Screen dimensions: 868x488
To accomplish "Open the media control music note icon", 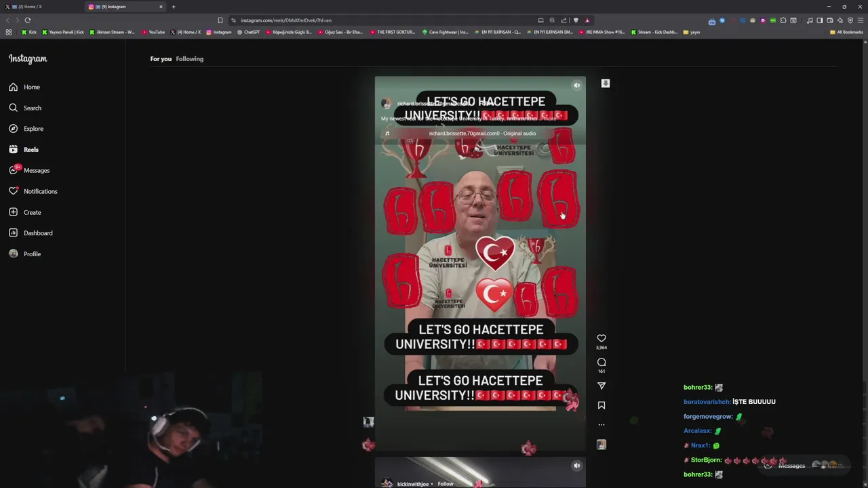I will (x=810, y=20).
